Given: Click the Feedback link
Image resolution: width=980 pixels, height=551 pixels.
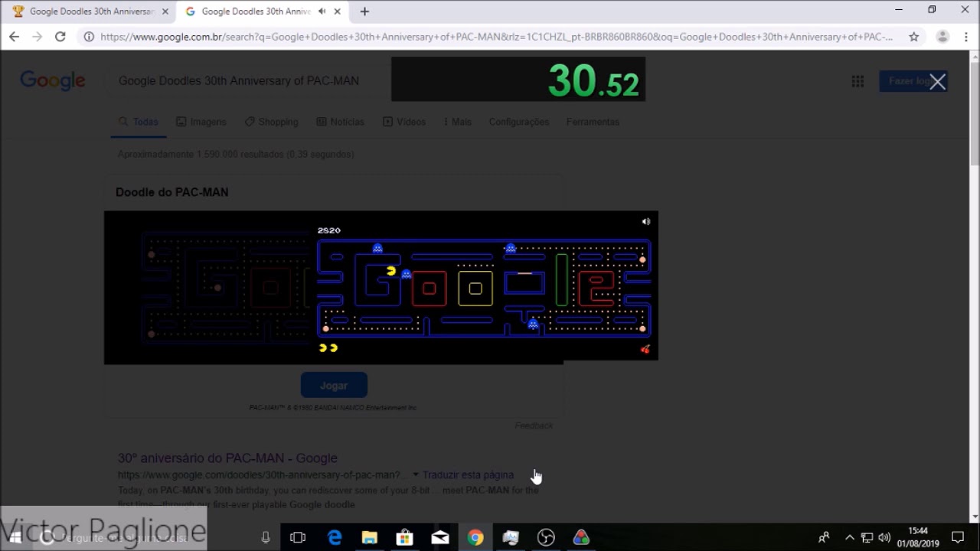Looking at the screenshot, I should point(534,425).
